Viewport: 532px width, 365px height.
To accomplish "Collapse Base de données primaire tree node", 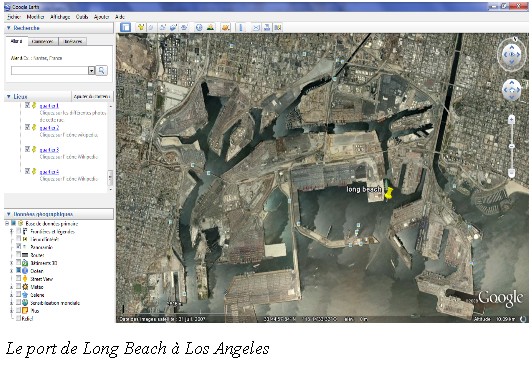I will pyautogui.click(x=7, y=224).
